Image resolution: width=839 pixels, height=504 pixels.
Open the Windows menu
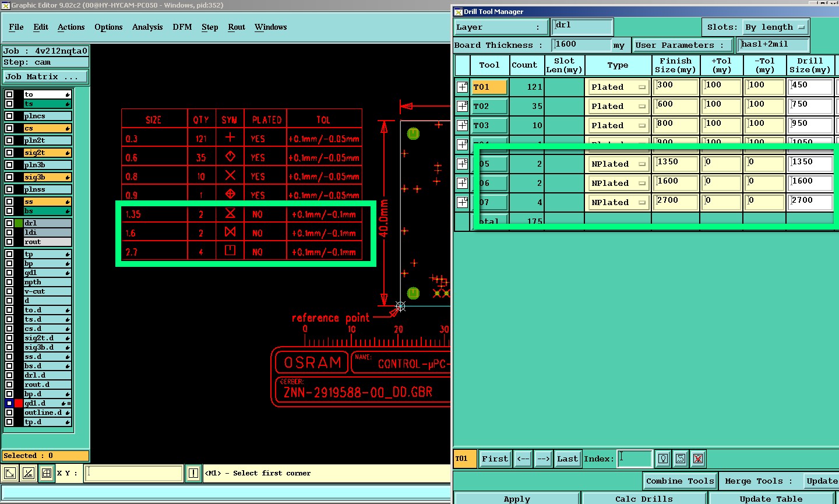(x=271, y=27)
